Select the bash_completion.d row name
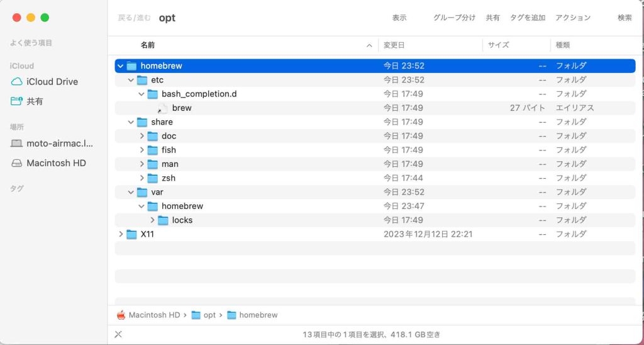644x345 pixels. 199,94
